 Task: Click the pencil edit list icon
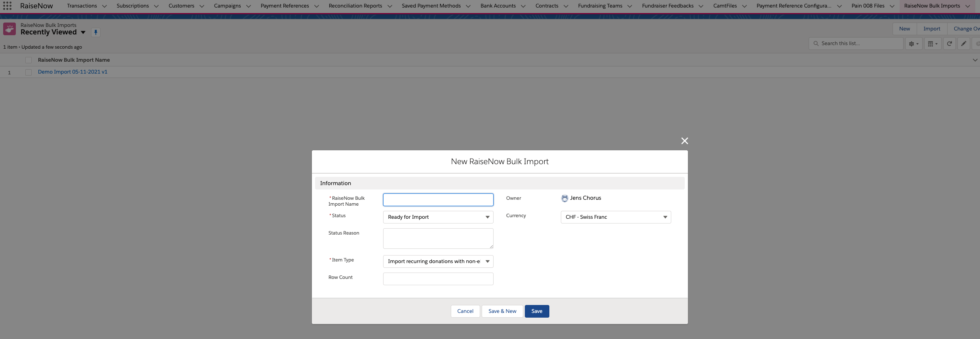pos(963,44)
